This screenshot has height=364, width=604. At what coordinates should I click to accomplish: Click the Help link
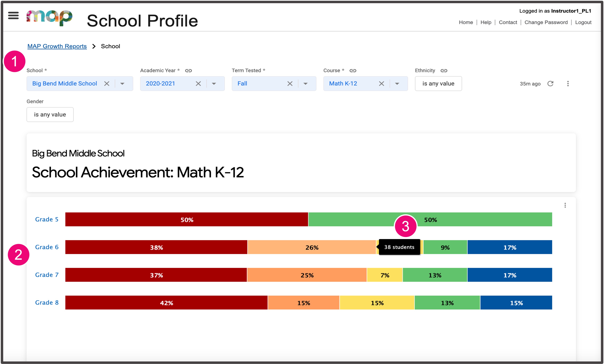coord(486,22)
